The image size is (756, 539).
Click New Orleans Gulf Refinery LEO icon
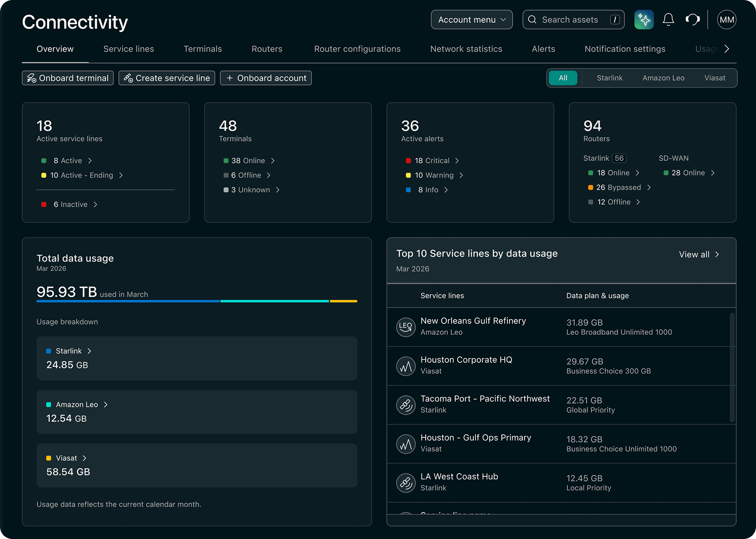pos(406,327)
